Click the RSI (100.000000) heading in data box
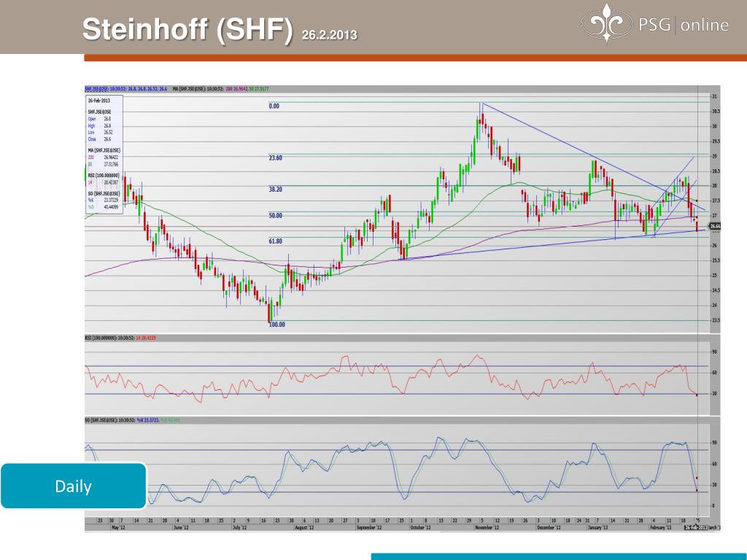747x560 pixels. [x=104, y=176]
